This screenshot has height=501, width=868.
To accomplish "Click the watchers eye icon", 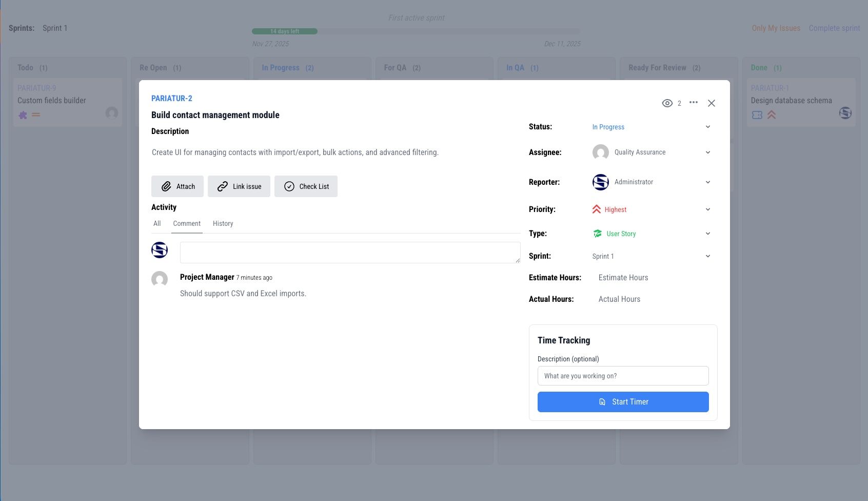I will point(667,103).
